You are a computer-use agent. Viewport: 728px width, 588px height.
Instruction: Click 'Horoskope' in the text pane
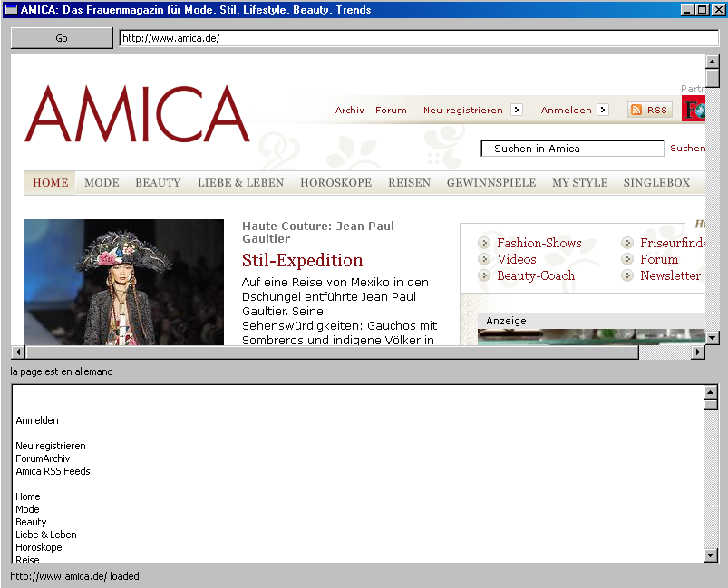click(x=39, y=547)
